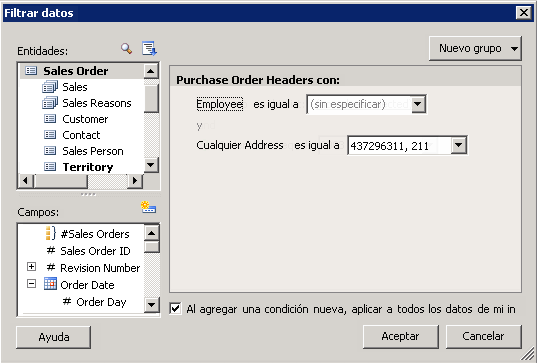The image size is (537, 363).
Task: Close the Filtrar datos dialog
Action: pos(524,13)
